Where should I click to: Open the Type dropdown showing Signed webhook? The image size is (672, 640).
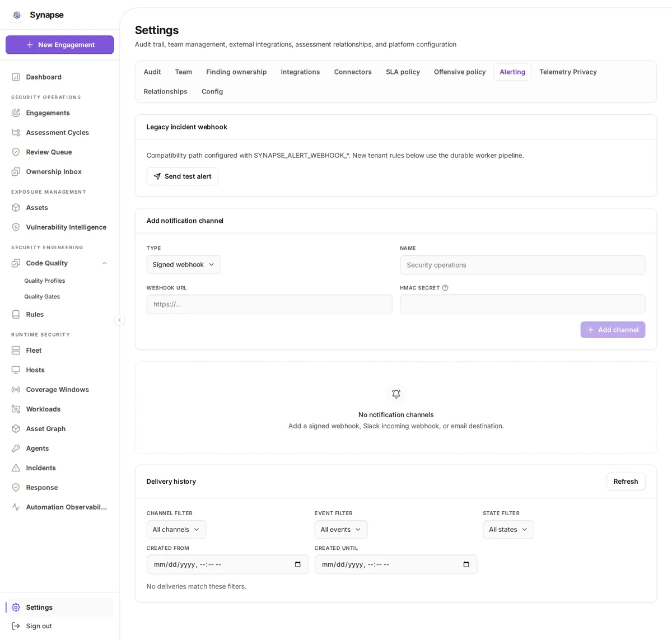184,264
